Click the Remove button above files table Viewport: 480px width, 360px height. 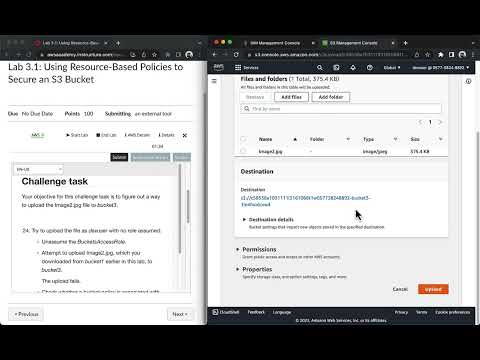pos(255,97)
